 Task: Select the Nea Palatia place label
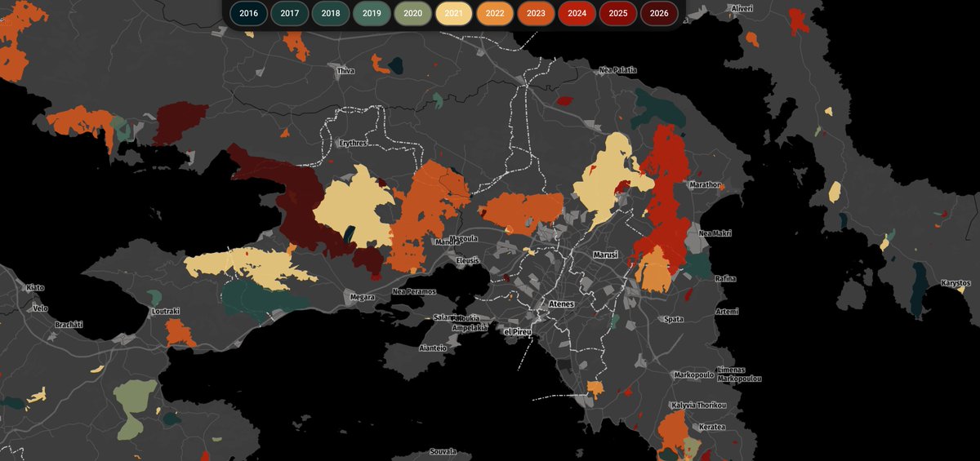coord(617,70)
